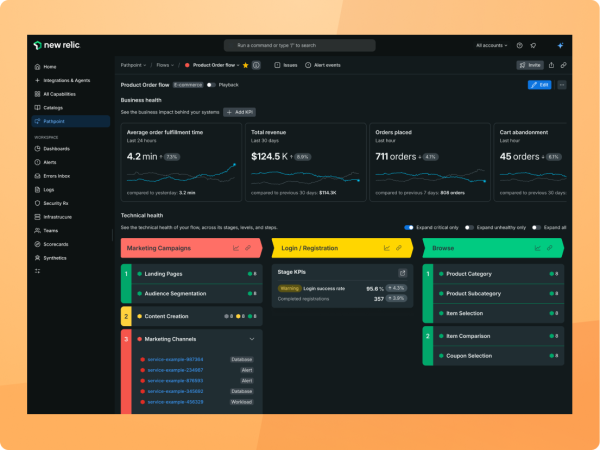Toggle Expand critical only switch
Screen dimensions: 600x450
[x=409, y=227]
